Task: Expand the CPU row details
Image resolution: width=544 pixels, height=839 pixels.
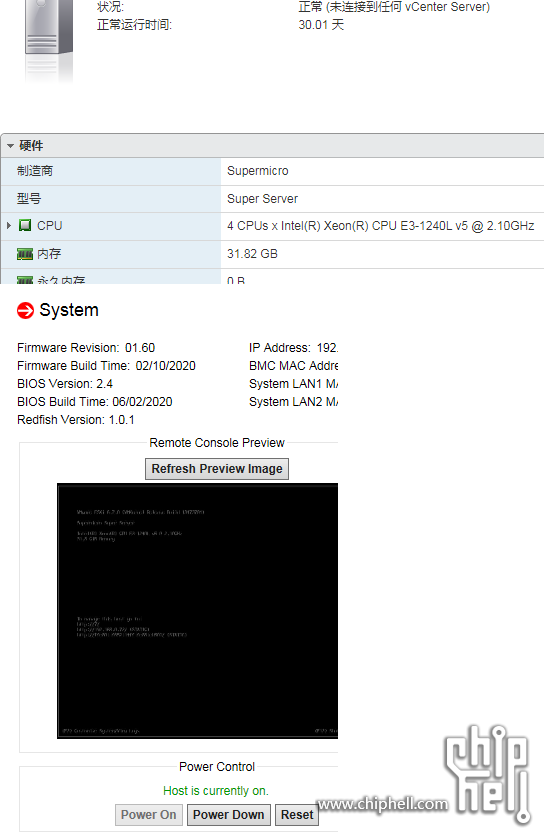Action: pyautogui.click(x=9, y=226)
